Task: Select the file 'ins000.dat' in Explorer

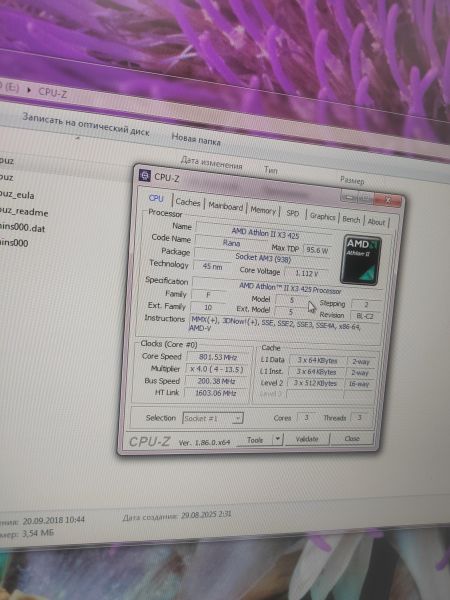Action: click(x=22, y=228)
